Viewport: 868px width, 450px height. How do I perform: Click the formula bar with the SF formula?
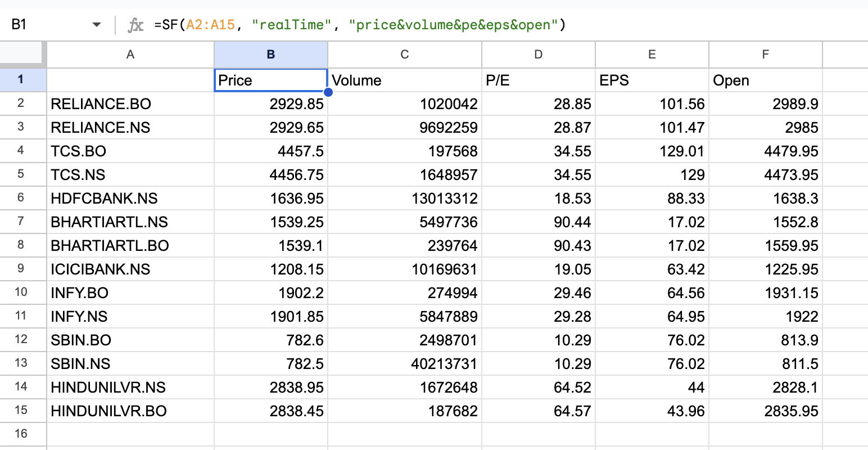pyautogui.click(x=506, y=25)
